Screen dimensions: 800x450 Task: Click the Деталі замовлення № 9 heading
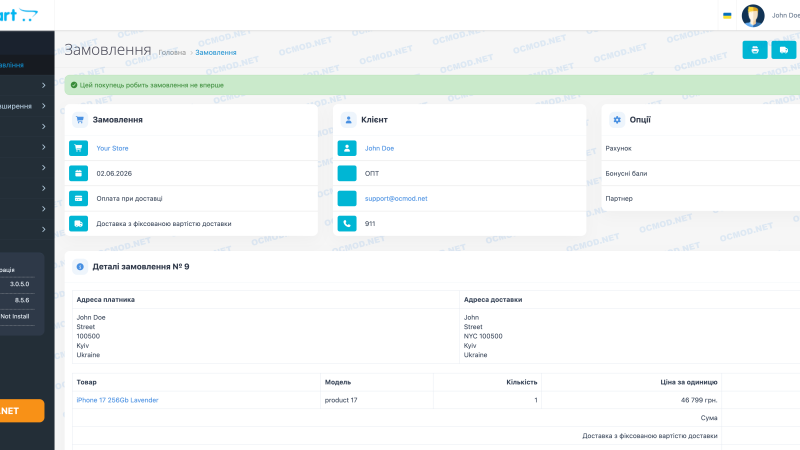(141, 266)
